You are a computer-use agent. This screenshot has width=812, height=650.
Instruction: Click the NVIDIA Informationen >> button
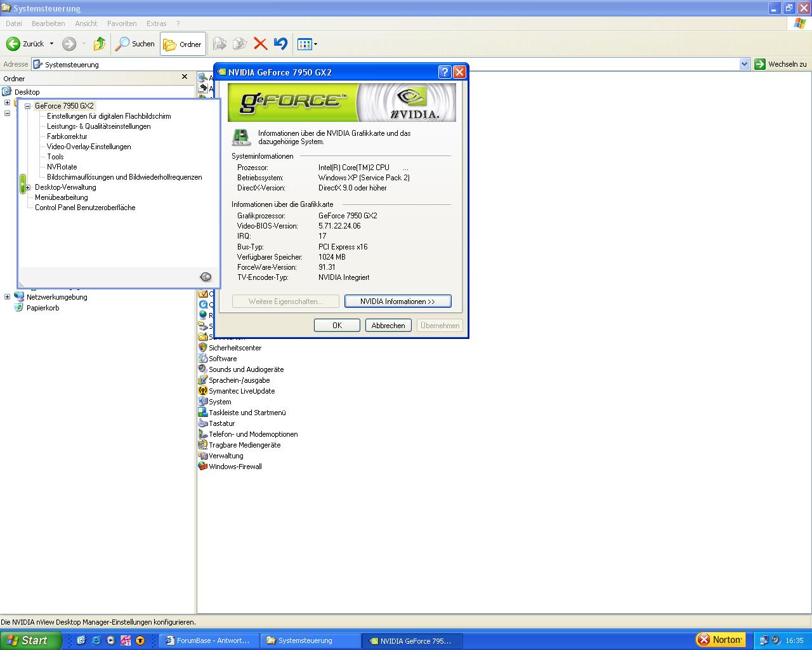coord(398,302)
